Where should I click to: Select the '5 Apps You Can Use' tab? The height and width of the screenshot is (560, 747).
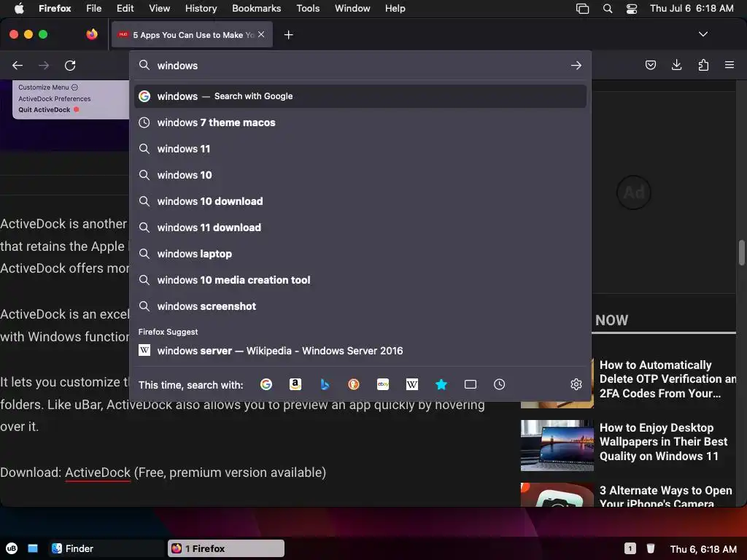(x=192, y=35)
